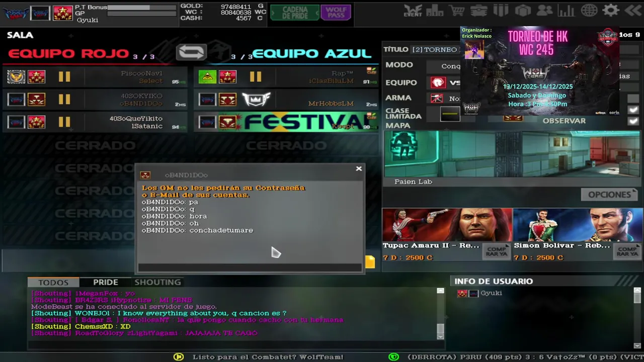Click the globe icon in top bar
644x362 pixels.
pos(589,10)
